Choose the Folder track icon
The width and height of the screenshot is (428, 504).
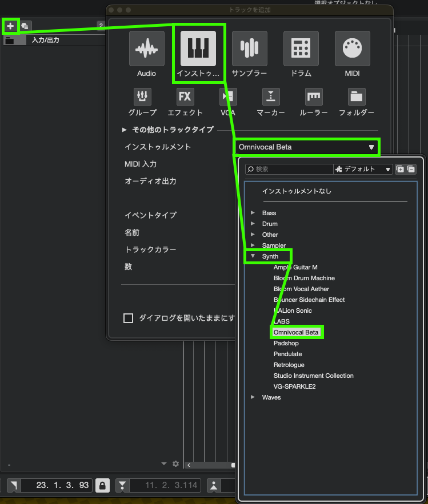[357, 96]
